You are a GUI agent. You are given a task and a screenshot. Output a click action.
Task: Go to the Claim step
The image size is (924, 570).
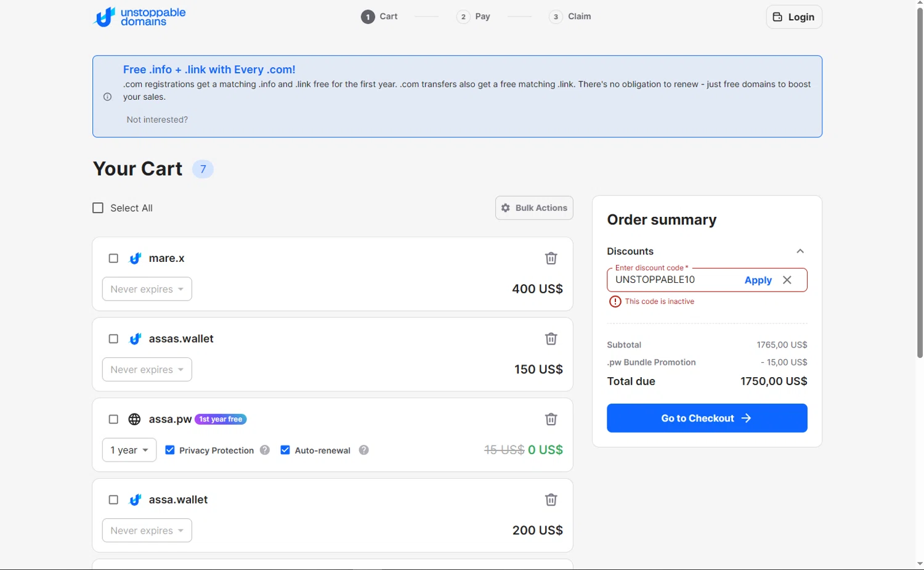pos(570,17)
